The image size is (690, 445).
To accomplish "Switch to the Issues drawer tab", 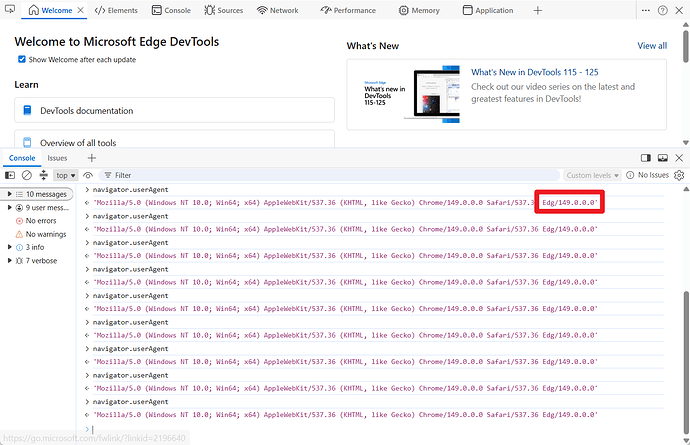I will (x=57, y=158).
